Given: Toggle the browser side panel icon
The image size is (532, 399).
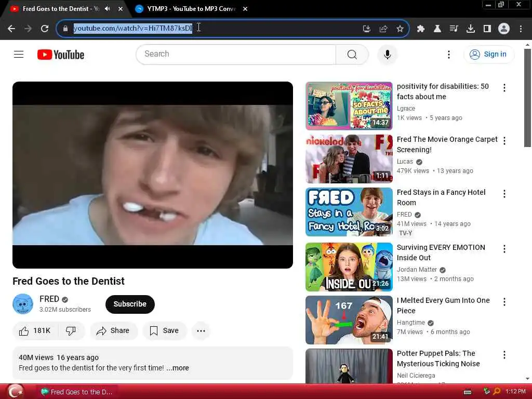Looking at the screenshot, I should pyautogui.click(x=487, y=29).
